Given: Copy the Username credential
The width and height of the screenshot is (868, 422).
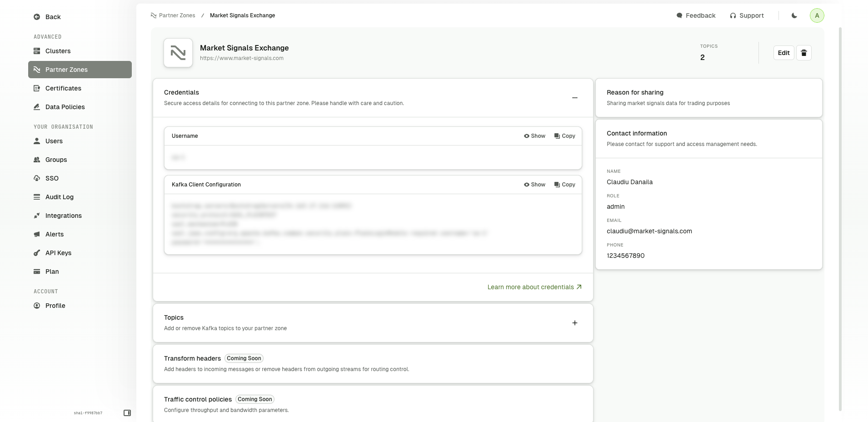Looking at the screenshot, I should tap(564, 136).
